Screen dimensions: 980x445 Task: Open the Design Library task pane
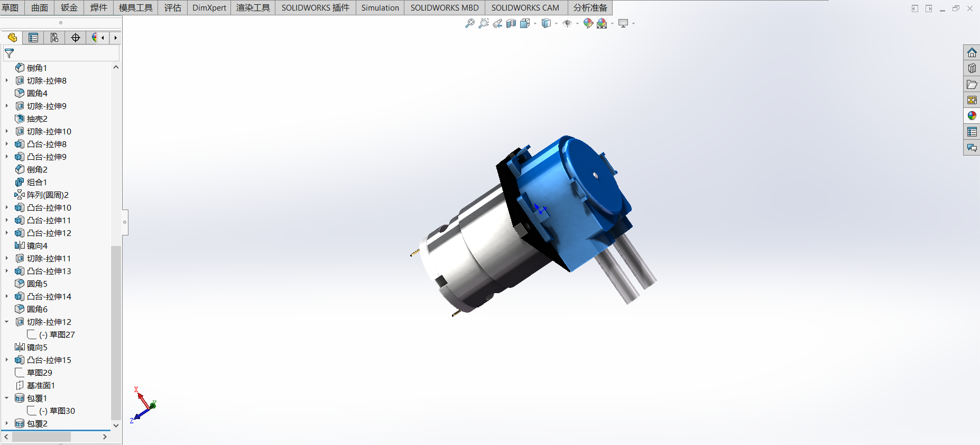972,68
